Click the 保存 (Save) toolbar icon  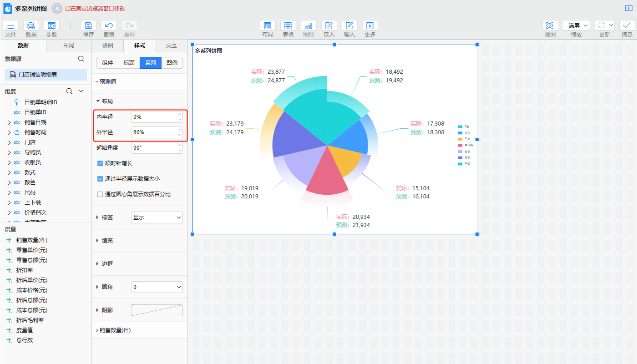[x=88, y=26]
